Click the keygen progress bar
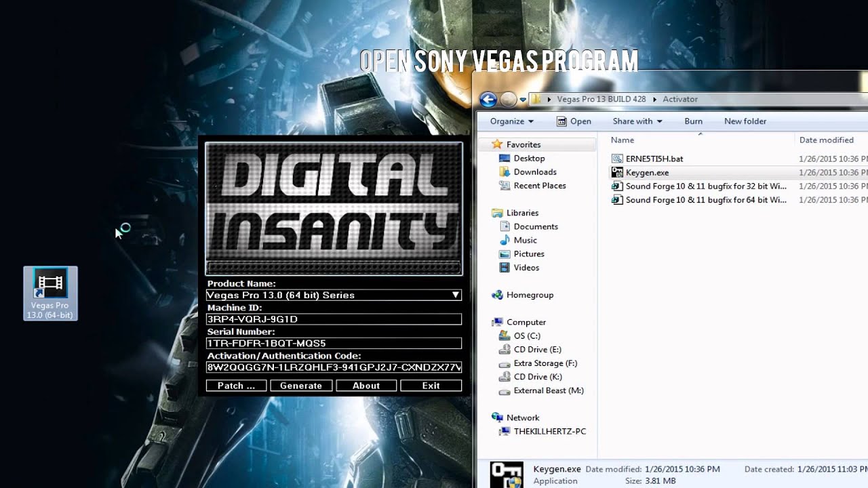The image size is (868, 488). pyautogui.click(x=334, y=268)
